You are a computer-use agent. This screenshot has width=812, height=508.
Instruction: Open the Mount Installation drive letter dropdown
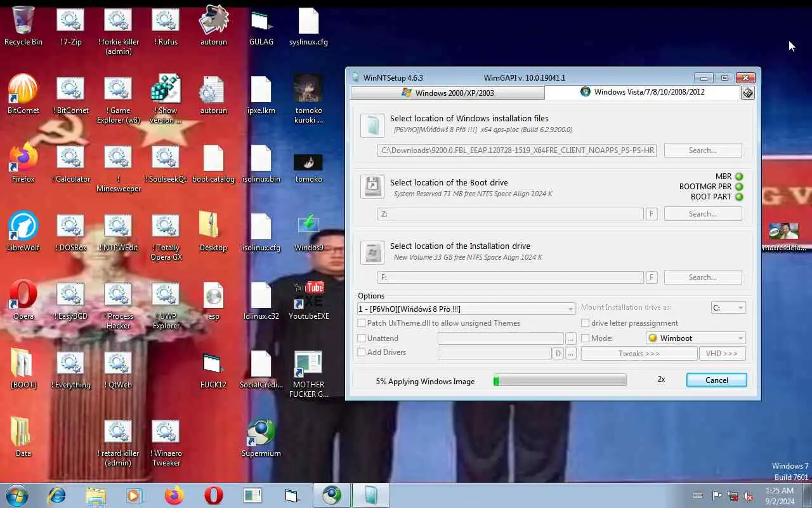pyautogui.click(x=728, y=307)
